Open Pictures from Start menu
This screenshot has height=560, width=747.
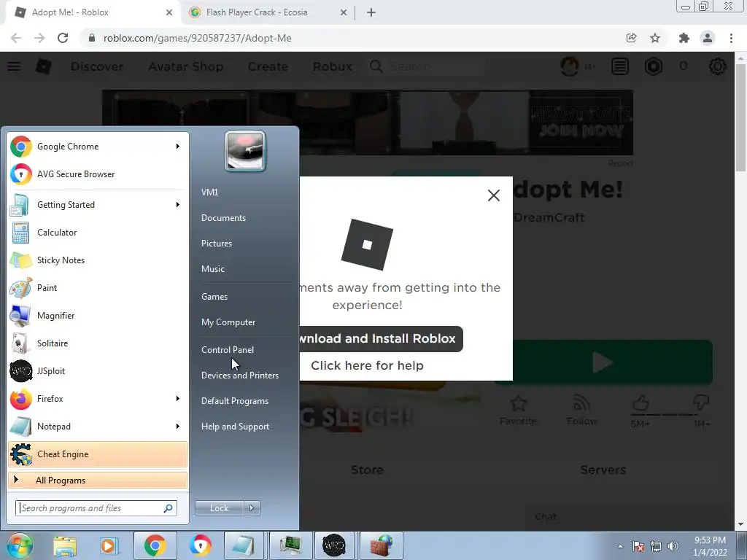click(216, 244)
